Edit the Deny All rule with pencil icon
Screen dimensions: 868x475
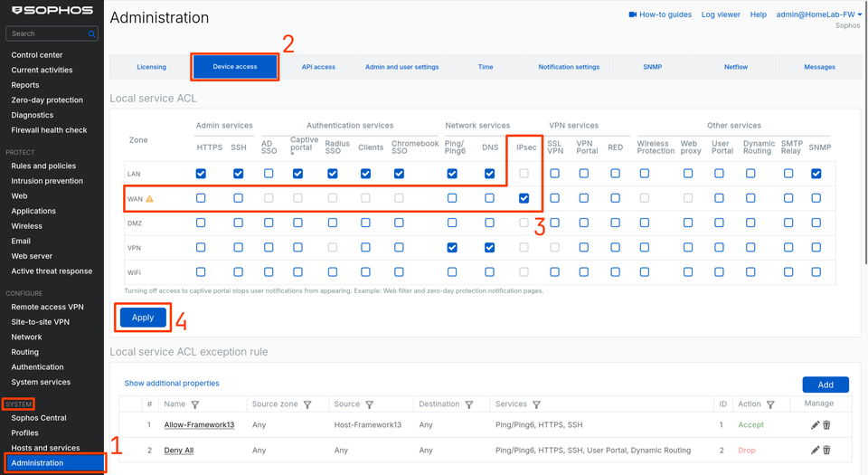click(815, 450)
